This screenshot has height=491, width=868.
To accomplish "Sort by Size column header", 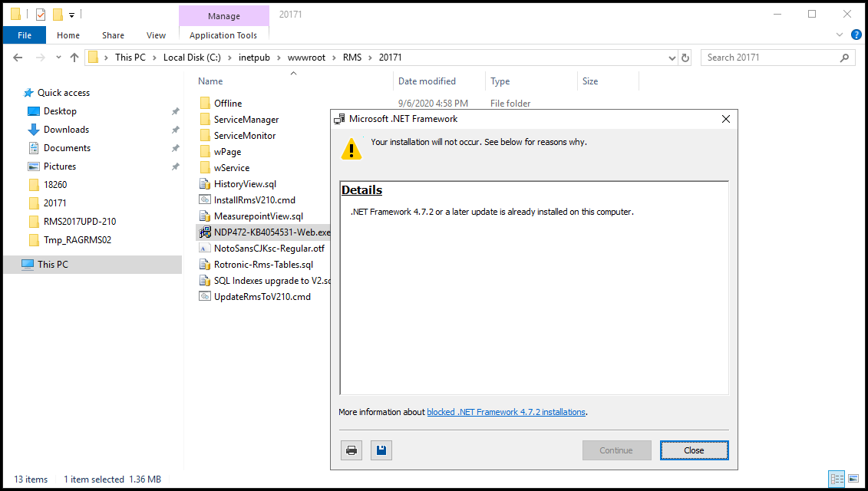I will 590,81.
